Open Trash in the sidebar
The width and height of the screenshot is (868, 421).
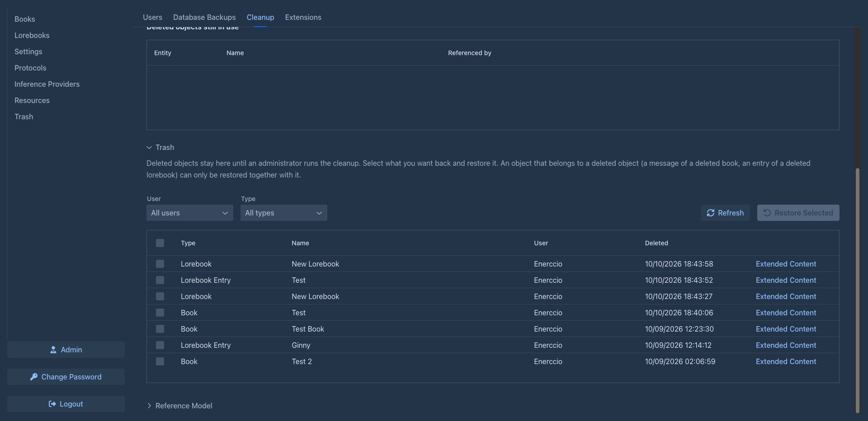click(24, 117)
